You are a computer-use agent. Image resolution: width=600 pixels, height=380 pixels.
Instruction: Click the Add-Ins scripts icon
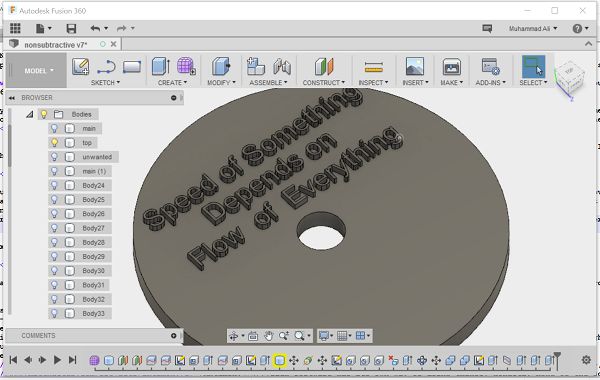pos(490,67)
